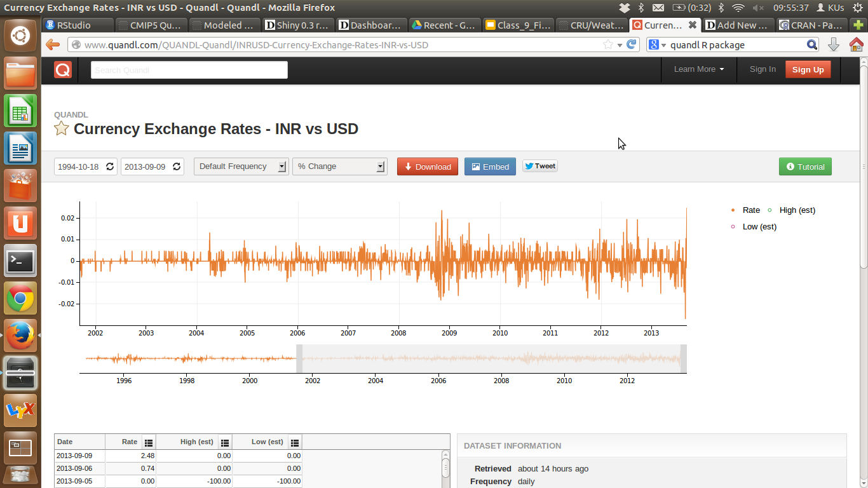Click the green Tutorial button
The image size is (868, 488).
(805, 166)
